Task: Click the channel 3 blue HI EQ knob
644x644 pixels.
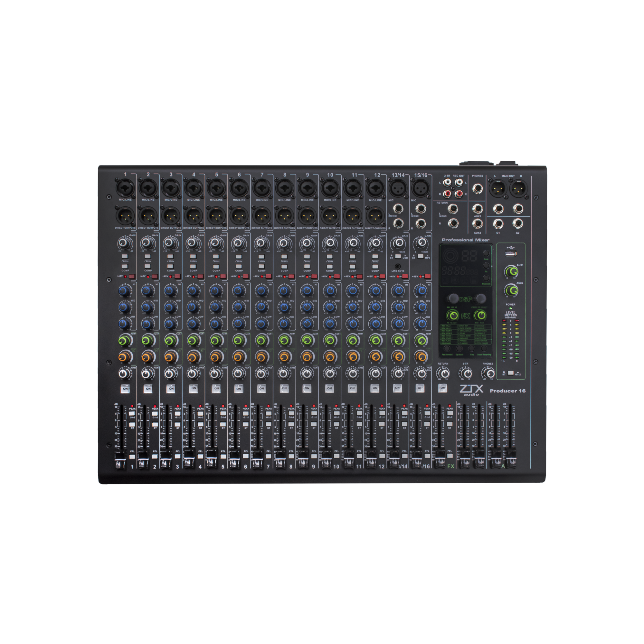Action: click(169, 291)
